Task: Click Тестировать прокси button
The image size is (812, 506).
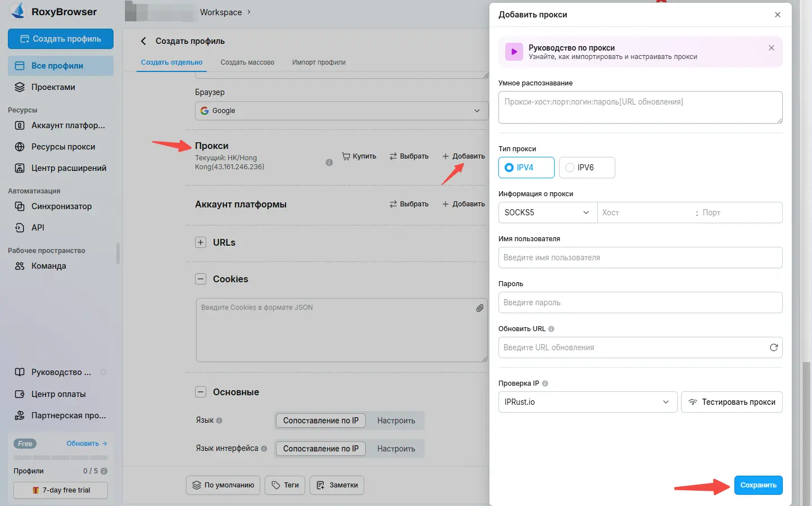Action: pyautogui.click(x=732, y=402)
